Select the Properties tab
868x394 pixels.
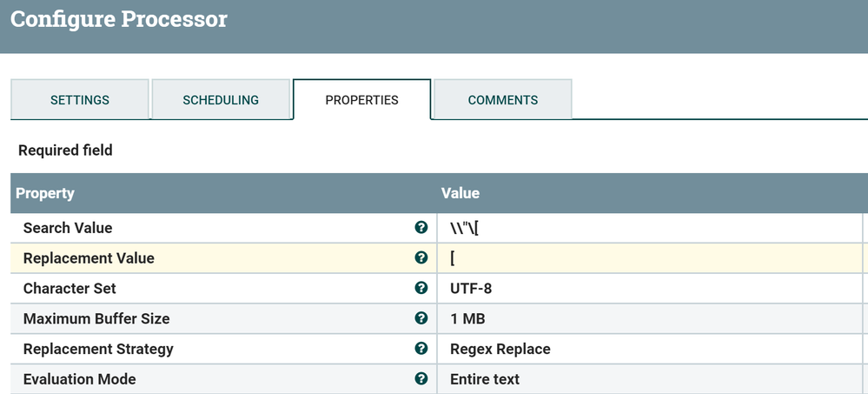click(361, 100)
